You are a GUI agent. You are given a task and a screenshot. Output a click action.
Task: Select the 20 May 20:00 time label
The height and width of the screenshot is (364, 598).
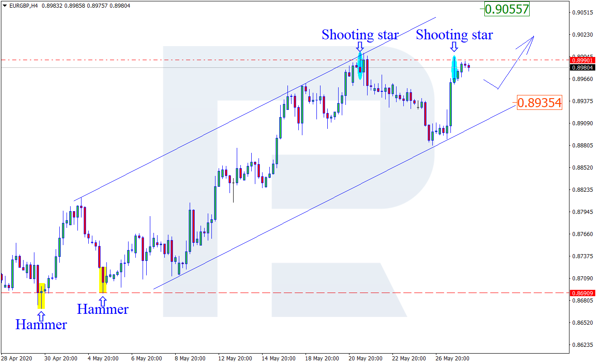365,359
